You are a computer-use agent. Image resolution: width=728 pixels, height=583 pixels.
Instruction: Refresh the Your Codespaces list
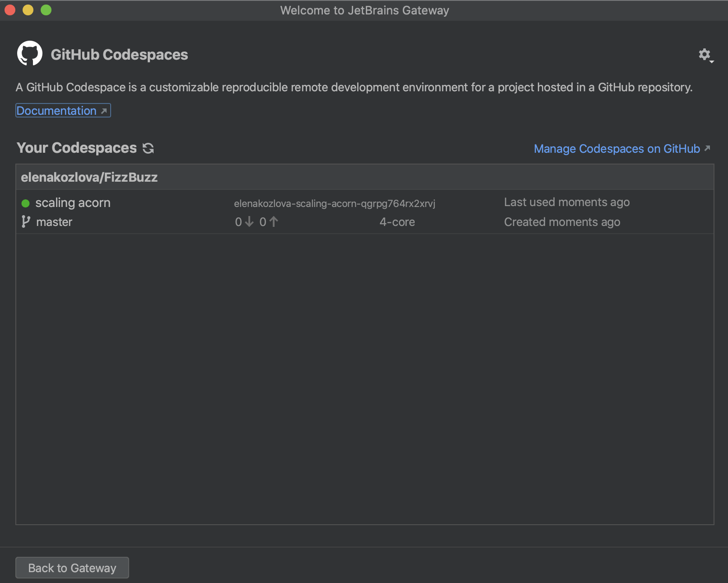(148, 148)
